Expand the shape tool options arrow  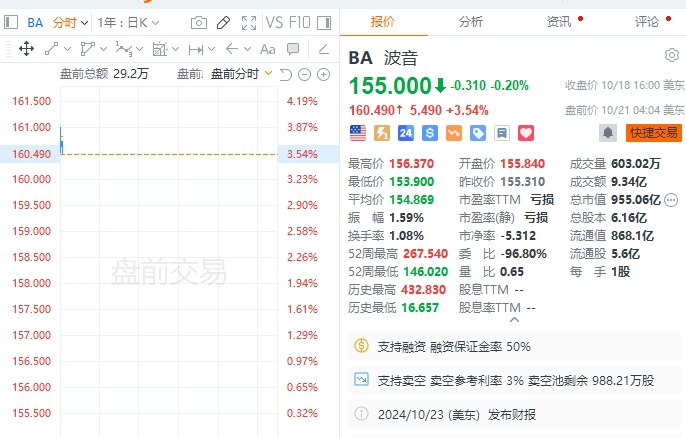pos(104,49)
